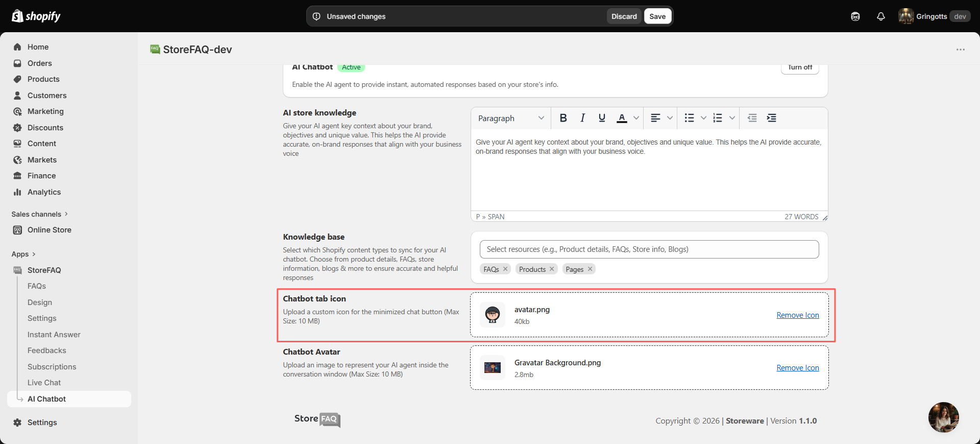Image resolution: width=980 pixels, height=444 pixels.
Task: Open the Design subpage
Action: tap(40, 302)
